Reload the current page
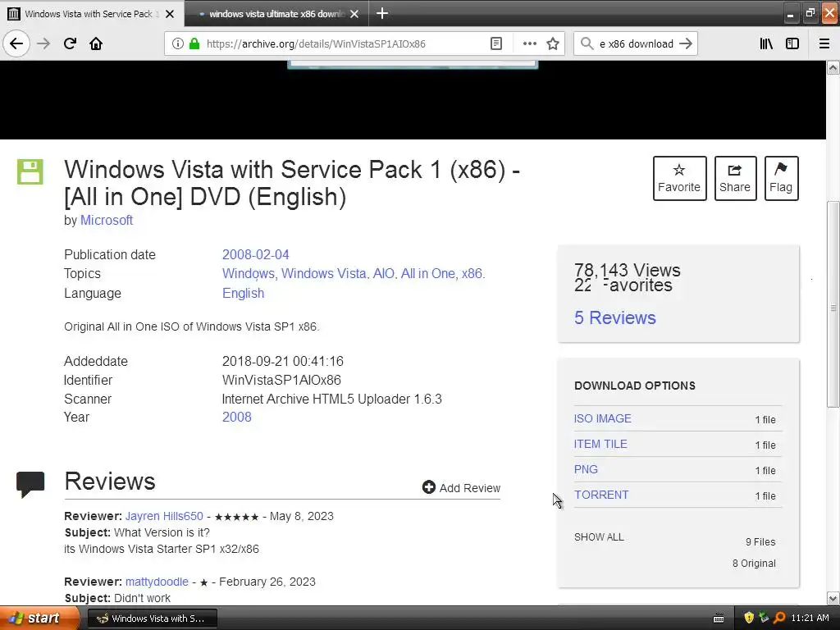840x630 pixels. (70, 43)
